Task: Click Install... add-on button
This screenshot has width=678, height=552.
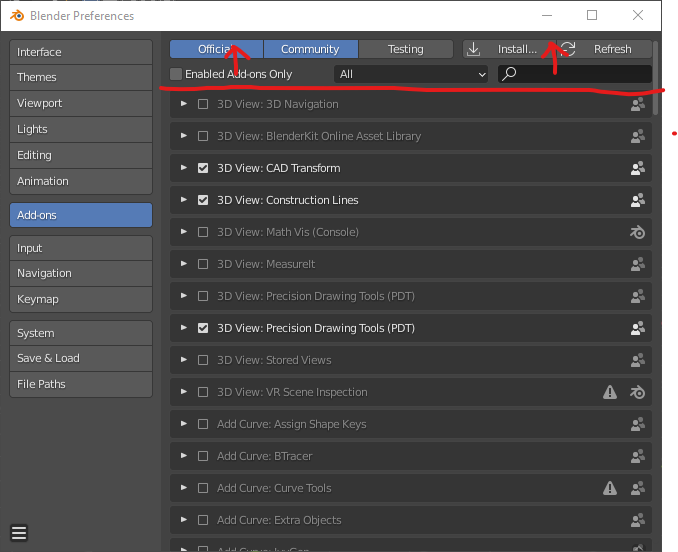Action: 509,49
